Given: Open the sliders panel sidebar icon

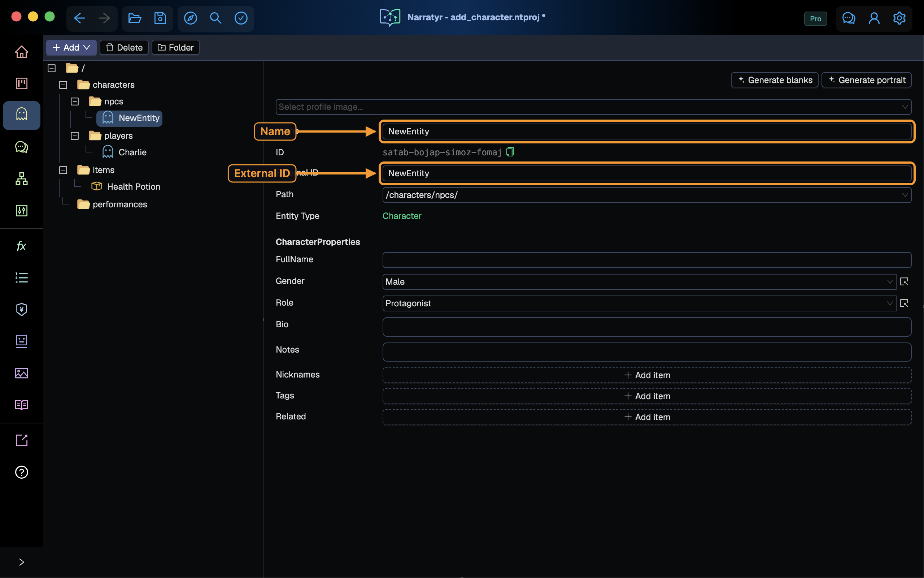Looking at the screenshot, I should 22,210.
